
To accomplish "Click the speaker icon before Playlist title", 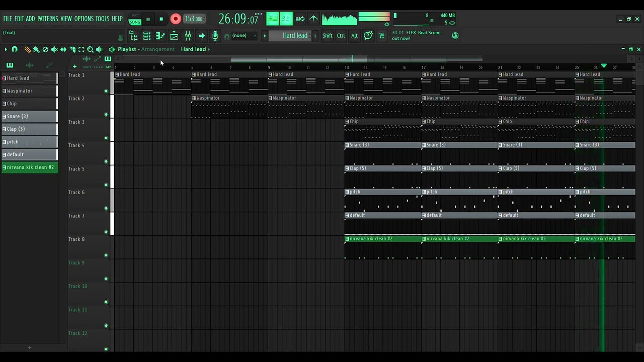I will 112,49.
